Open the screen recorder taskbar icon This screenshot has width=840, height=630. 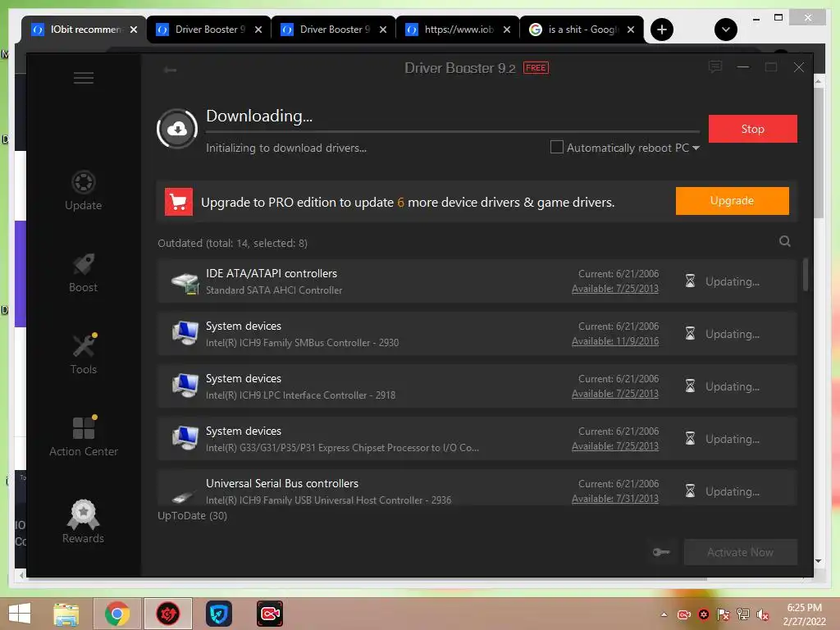point(269,614)
